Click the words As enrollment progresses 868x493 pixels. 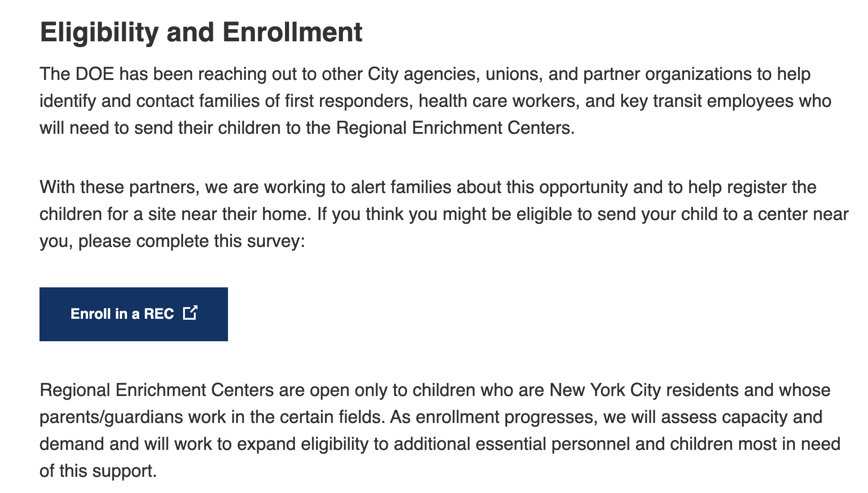(x=493, y=417)
